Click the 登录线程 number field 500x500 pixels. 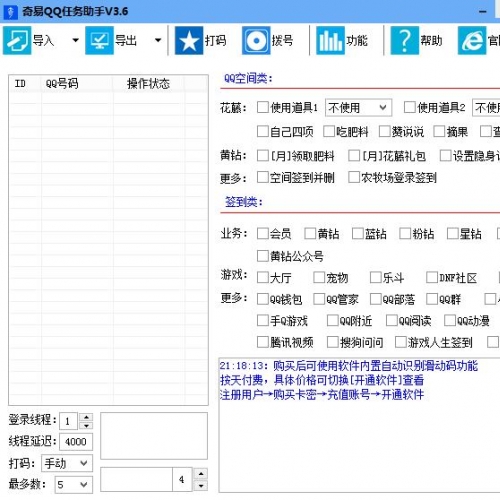click(69, 421)
